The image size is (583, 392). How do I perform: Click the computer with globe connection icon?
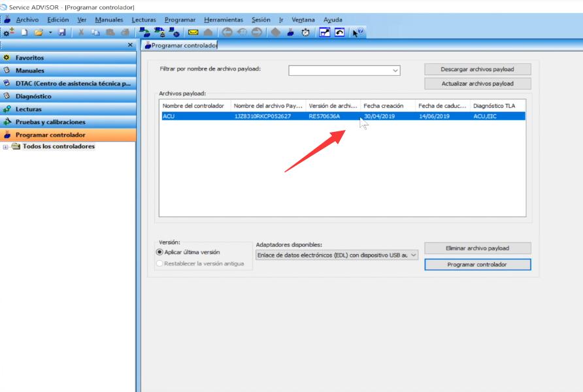click(x=174, y=33)
